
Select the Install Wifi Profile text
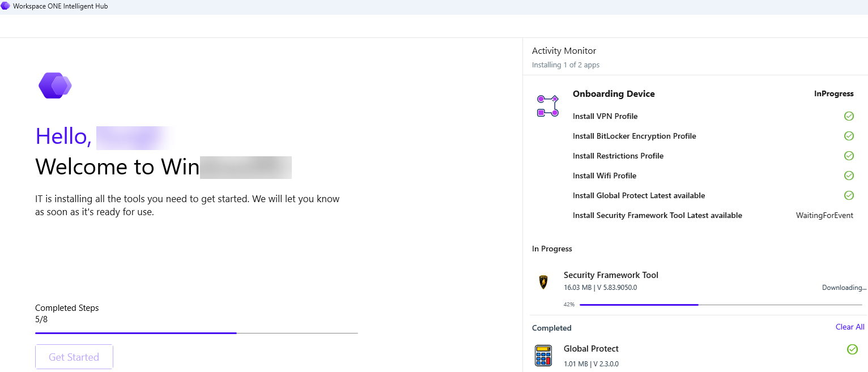(x=605, y=176)
